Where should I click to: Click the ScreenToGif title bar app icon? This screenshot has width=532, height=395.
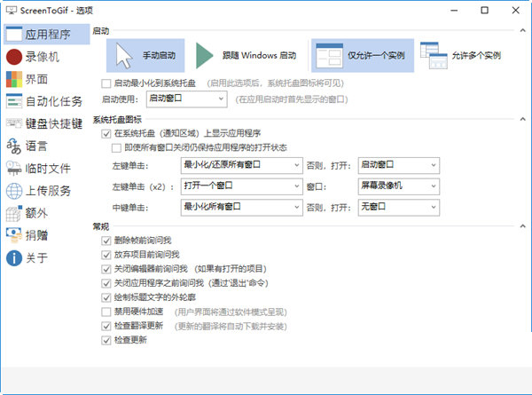tap(12, 10)
